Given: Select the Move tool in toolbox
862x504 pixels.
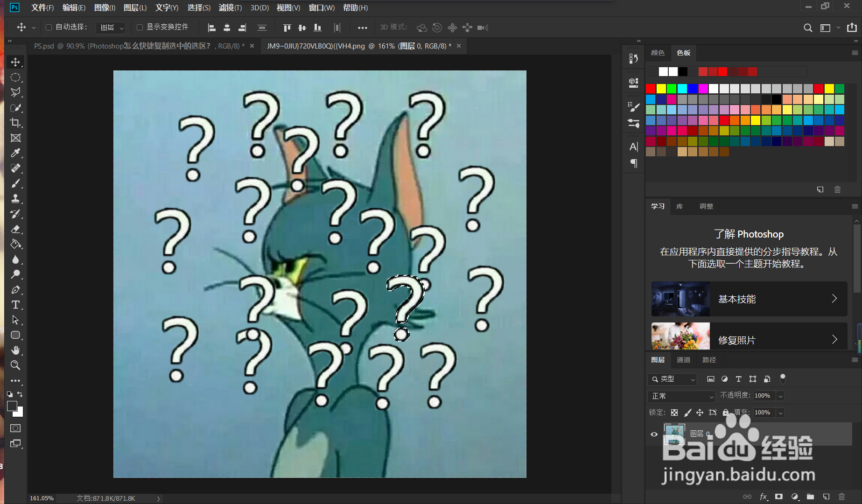Looking at the screenshot, I should (x=15, y=62).
